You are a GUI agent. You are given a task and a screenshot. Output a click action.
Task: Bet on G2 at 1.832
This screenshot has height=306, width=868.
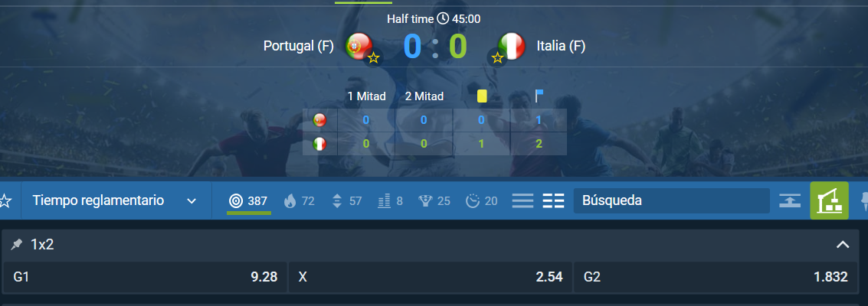pos(716,277)
